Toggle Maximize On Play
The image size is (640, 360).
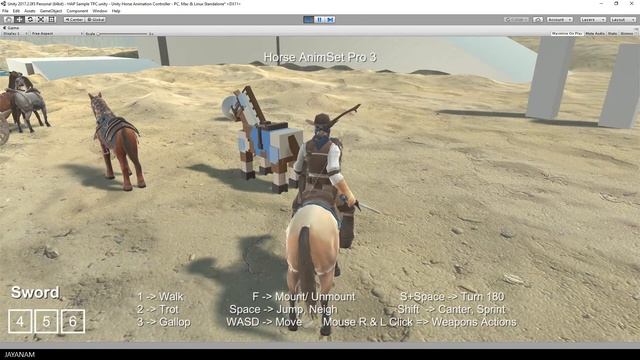(567, 33)
